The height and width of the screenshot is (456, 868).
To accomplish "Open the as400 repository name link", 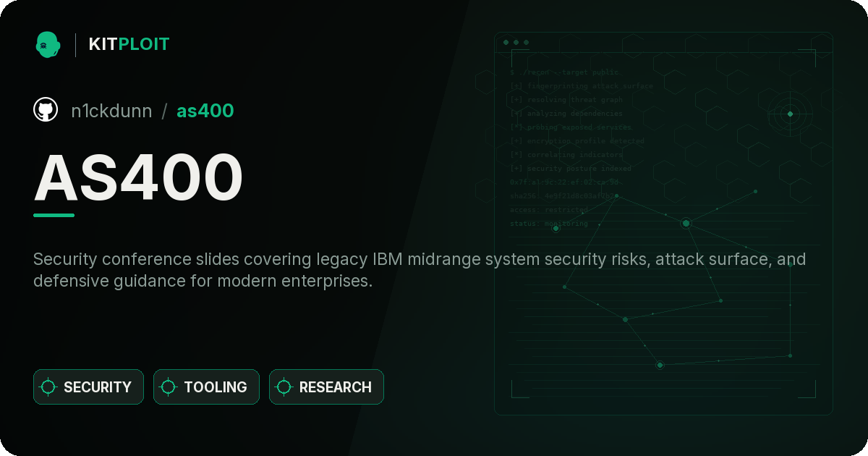I will click(x=205, y=111).
